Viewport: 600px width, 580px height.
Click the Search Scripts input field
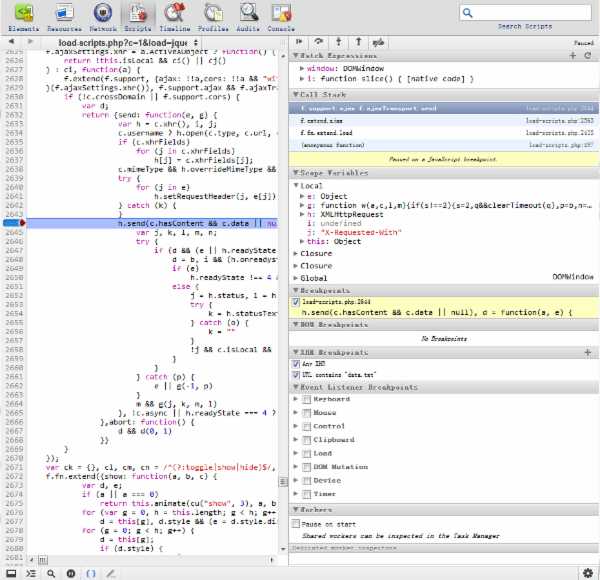[x=525, y=13]
